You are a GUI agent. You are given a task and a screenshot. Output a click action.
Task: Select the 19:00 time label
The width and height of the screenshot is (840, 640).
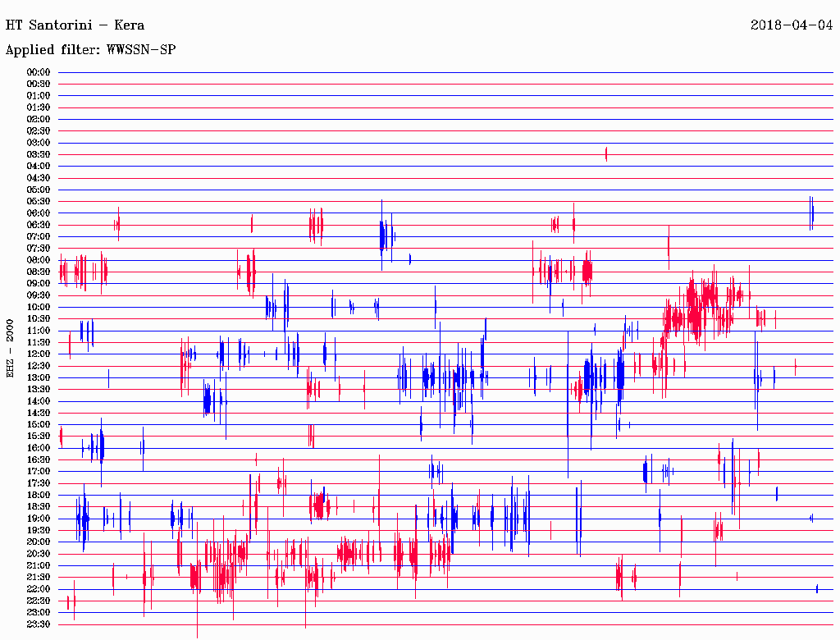pyautogui.click(x=39, y=519)
